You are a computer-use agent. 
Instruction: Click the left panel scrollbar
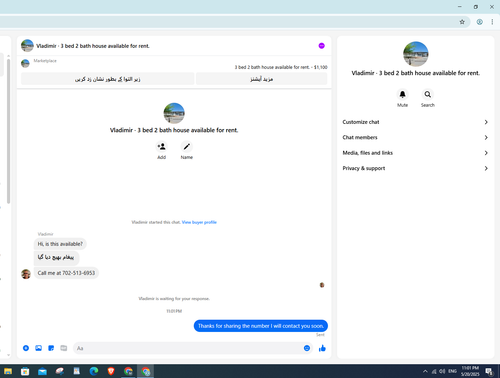pos(8,130)
